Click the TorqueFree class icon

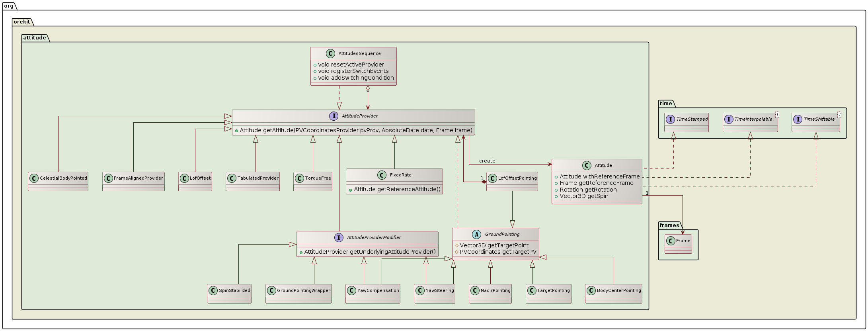[x=300, y=178]
